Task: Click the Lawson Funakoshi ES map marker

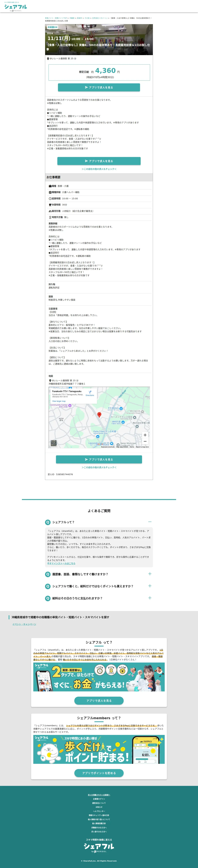Action: pyautogui.click(x=111, y=443)
